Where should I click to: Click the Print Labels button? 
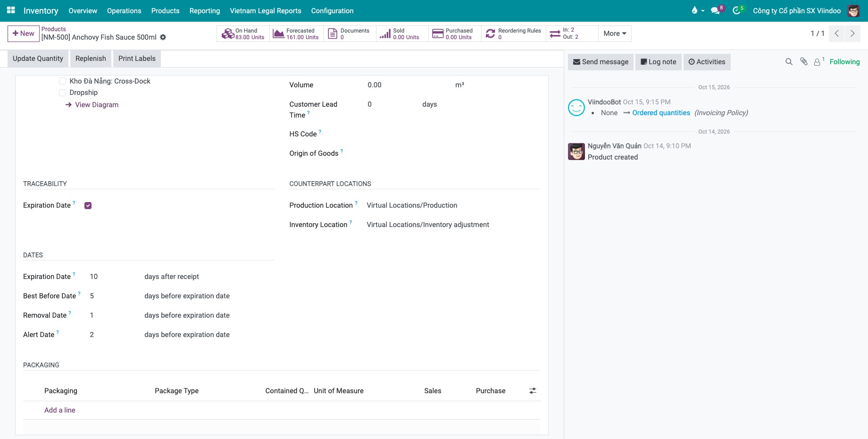(x=137, y=59)
